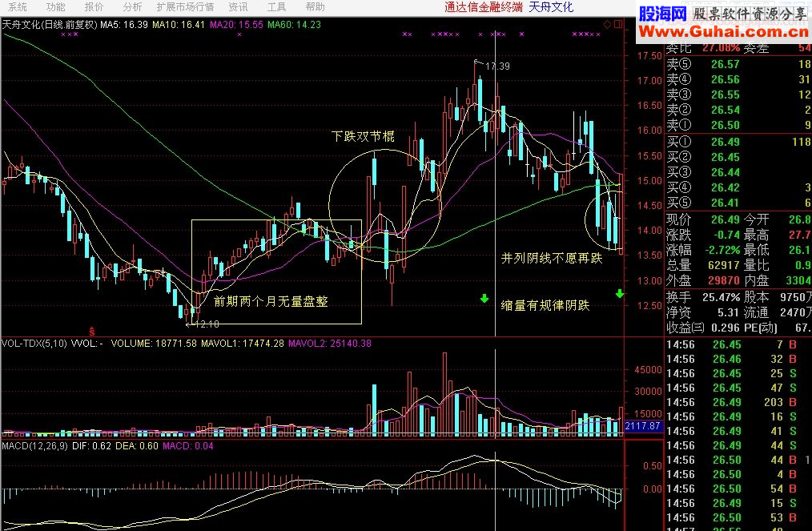Click the 现价 26.49 value

(725, 219)
